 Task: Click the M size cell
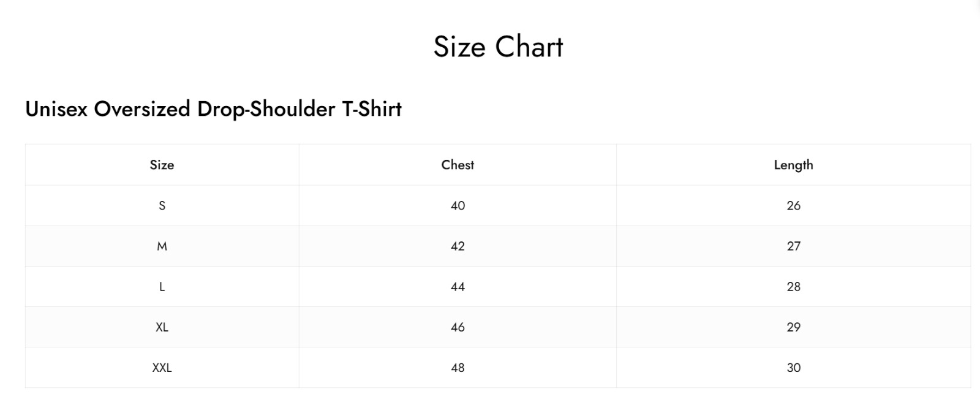click(162, 246)
